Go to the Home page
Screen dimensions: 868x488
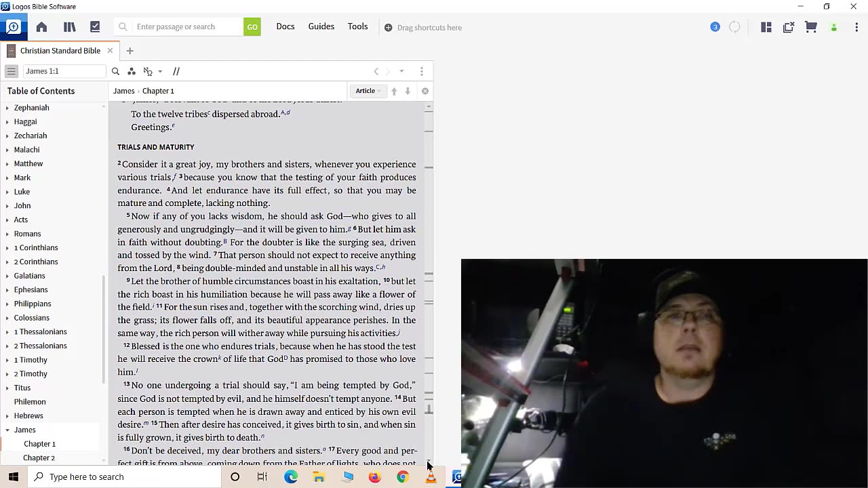point(41,27)
